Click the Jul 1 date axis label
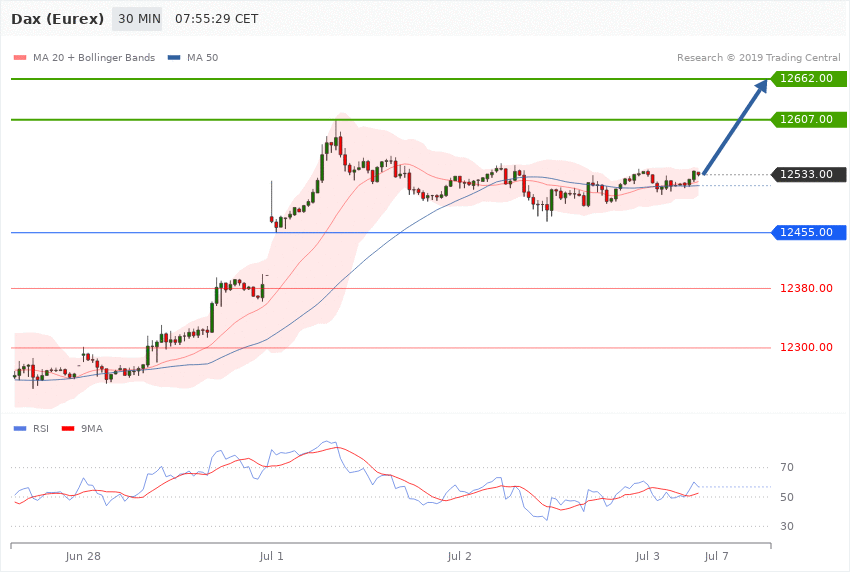 click(x=271, y=556)
